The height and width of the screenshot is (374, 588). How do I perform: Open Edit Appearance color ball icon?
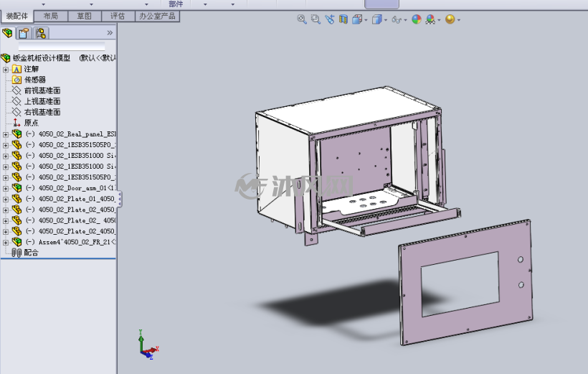[416, 19]
